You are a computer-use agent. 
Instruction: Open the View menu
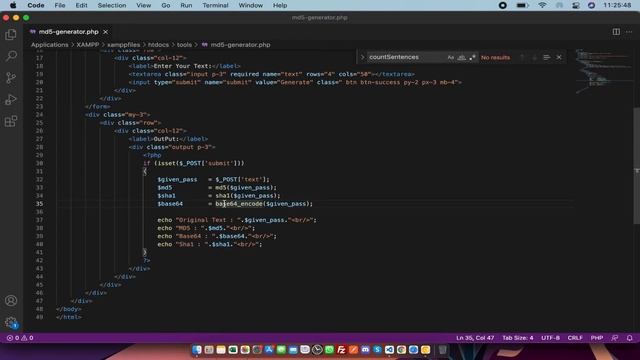(x=143, y=5)
